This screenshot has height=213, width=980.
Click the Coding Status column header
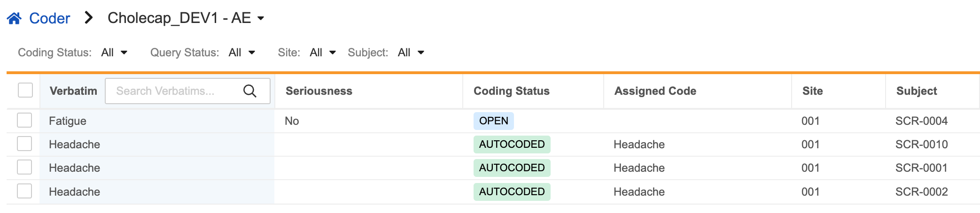click(511, 91)
